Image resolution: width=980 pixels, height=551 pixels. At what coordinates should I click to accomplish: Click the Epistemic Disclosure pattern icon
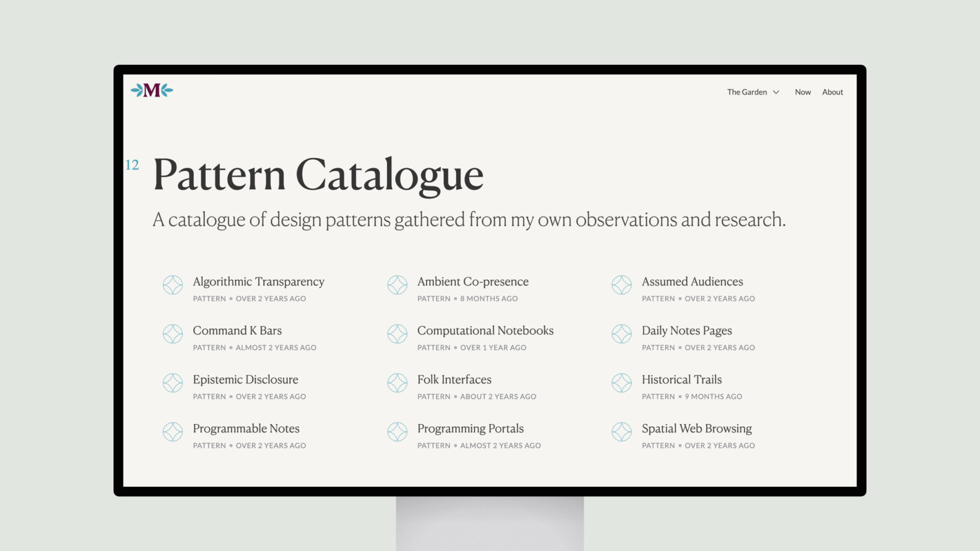173,383
